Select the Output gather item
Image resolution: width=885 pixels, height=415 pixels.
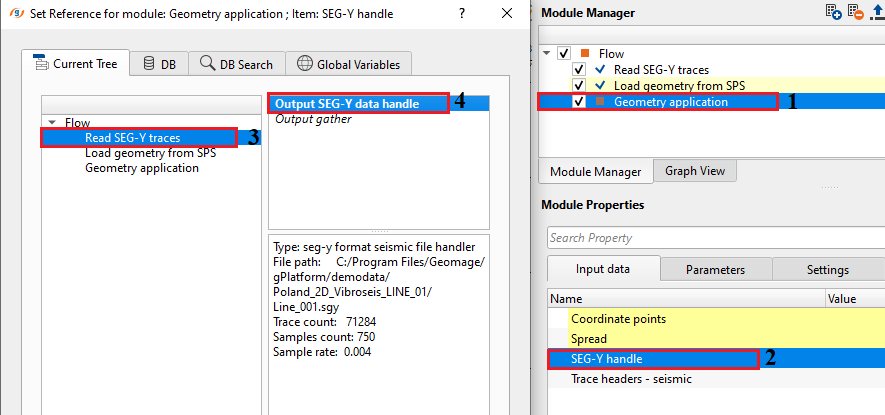(313, 119)
